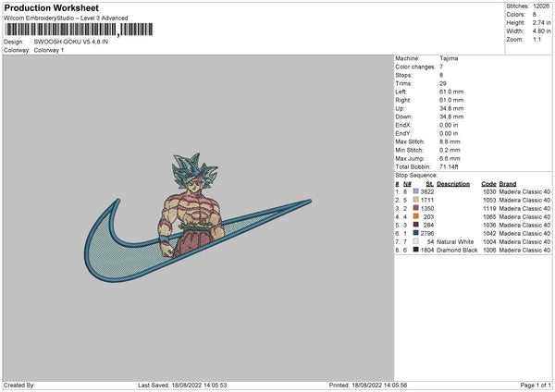
Task: Select the orange swatch code 1065
Action: pyautogui.click(x=415, y=216)
